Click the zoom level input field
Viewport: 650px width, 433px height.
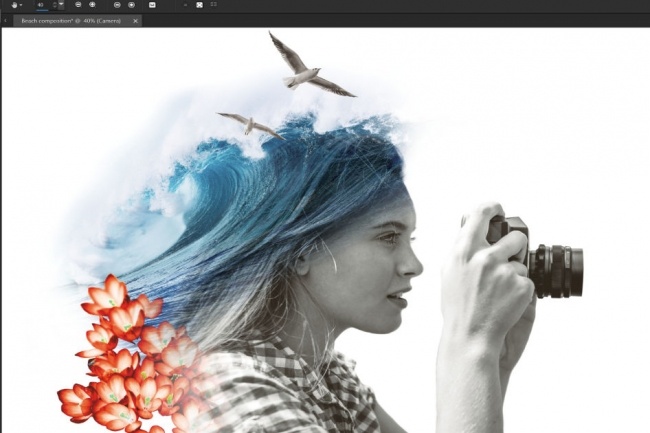(43, 5)
